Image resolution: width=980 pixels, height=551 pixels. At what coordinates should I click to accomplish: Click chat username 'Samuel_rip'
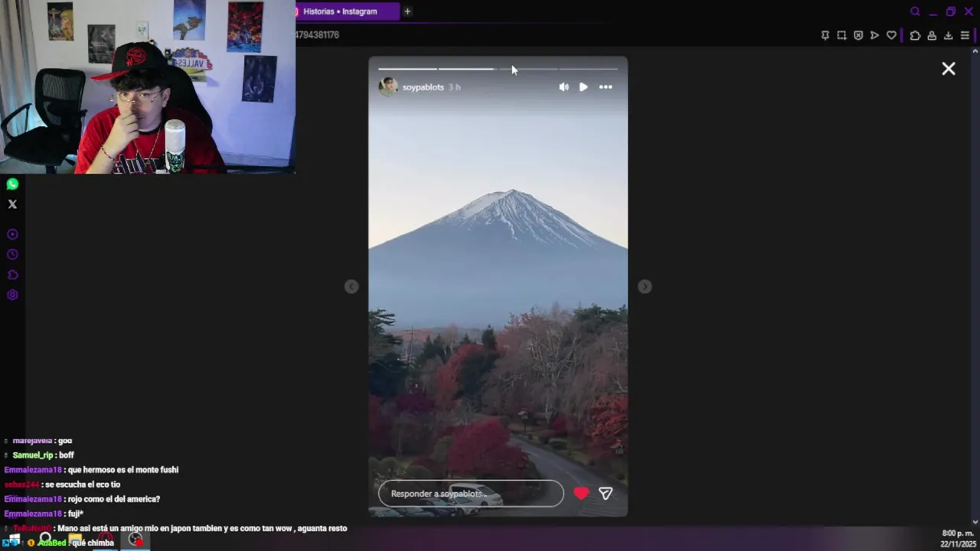pos(33,455)
